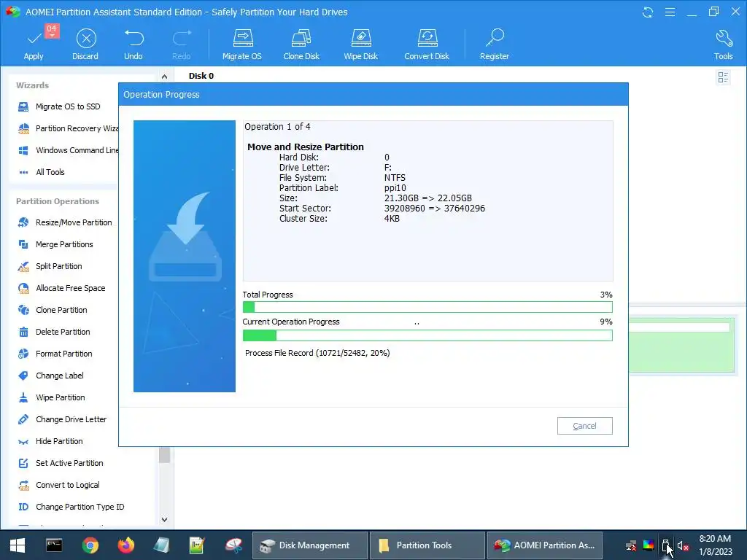Screen dimensions: 747x560
Task: Click Operation 1 of 4 text
Action: tap(277, 127)
